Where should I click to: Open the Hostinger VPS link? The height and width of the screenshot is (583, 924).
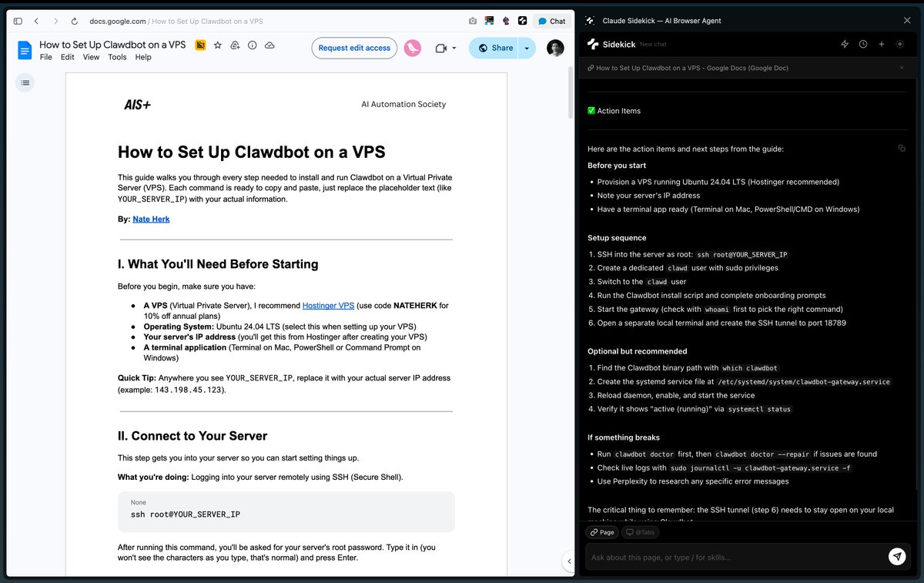point(328,306)
